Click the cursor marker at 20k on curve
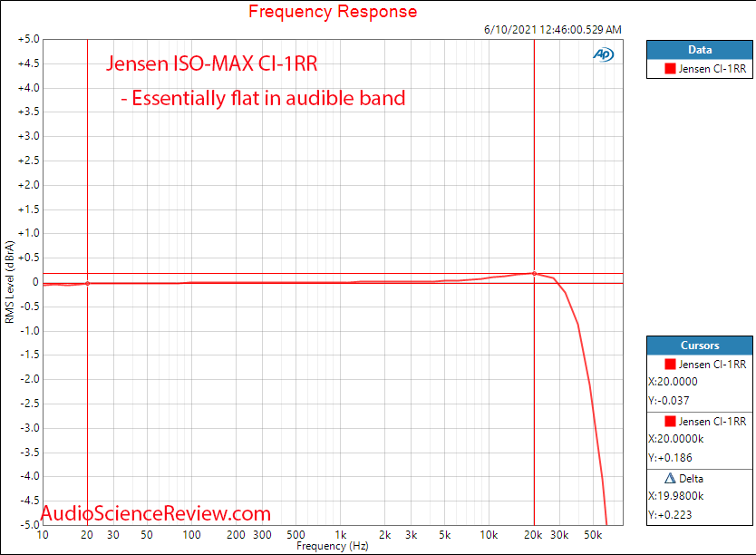Viewport: 756px width, 555px height. pos(534,273)
